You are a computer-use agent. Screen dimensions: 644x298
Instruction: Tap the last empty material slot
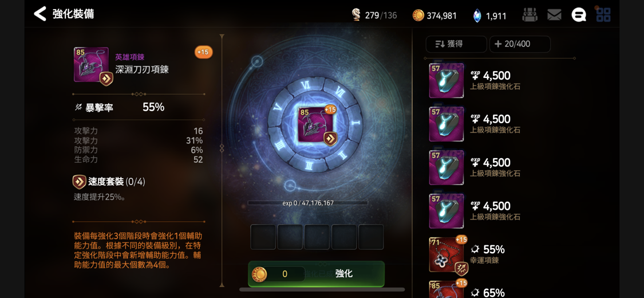tap(371, 237)
